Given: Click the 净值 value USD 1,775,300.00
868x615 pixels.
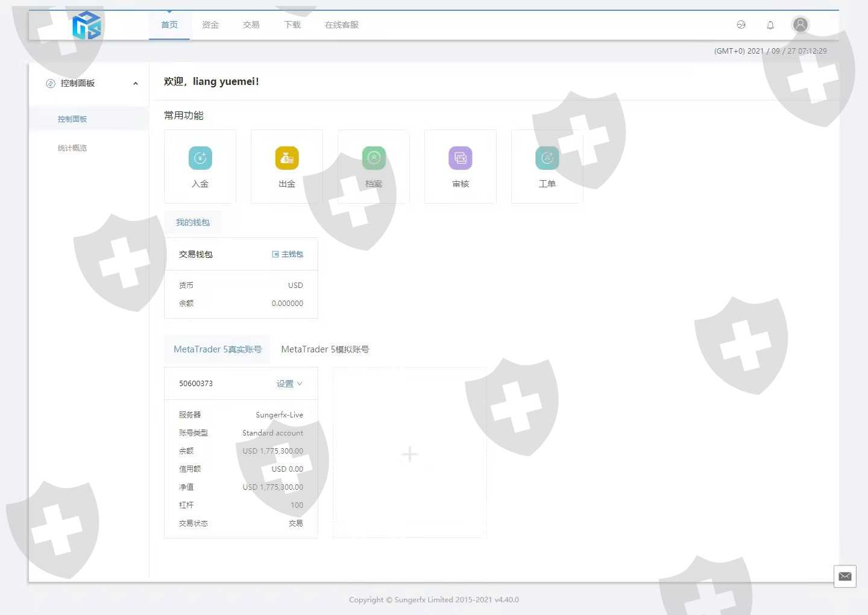Looking at the screenshot, I should [273, 487].
